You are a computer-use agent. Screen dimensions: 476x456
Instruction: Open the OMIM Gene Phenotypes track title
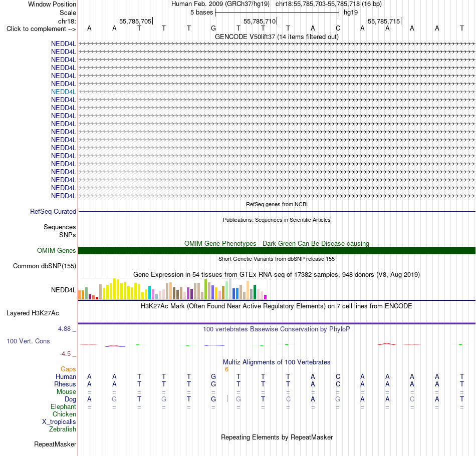click(x=277, y=243)
